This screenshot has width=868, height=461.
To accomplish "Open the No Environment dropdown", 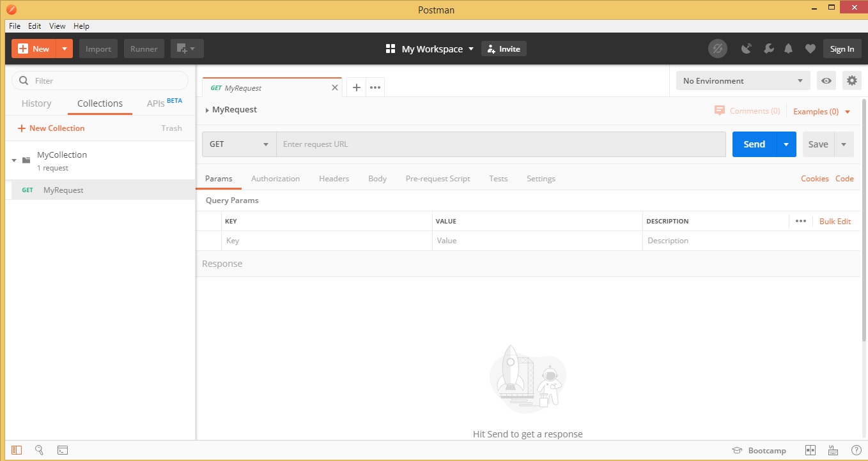I will (743, 80).
